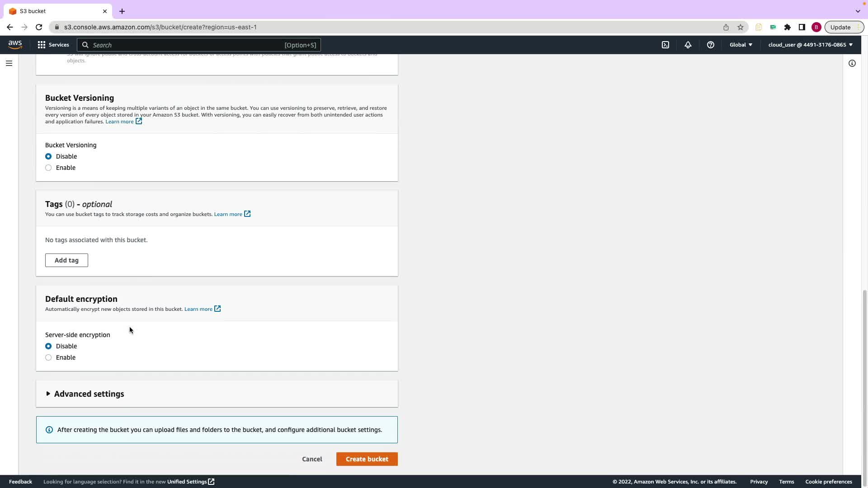Select Enable for server-side encryption

(x=48, y=357)
